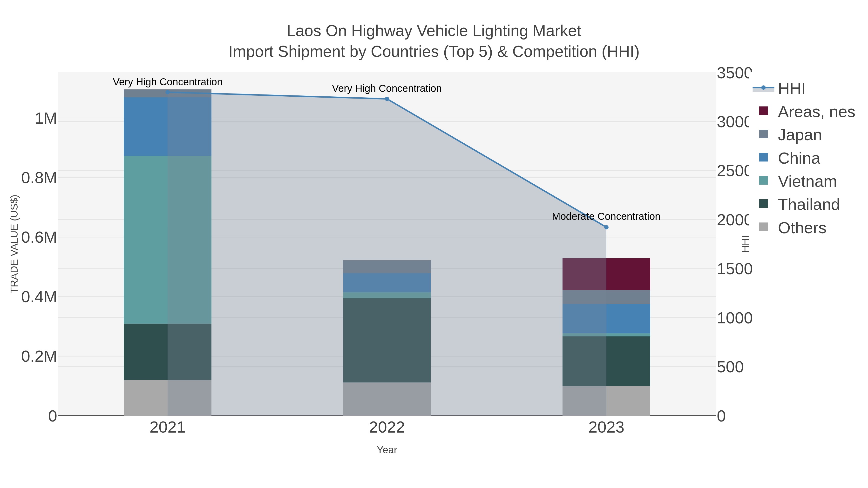Viewport: 868px width, 488px height.
Task: Click the 2023 Japan bar segment
Action: pos(606,297)
